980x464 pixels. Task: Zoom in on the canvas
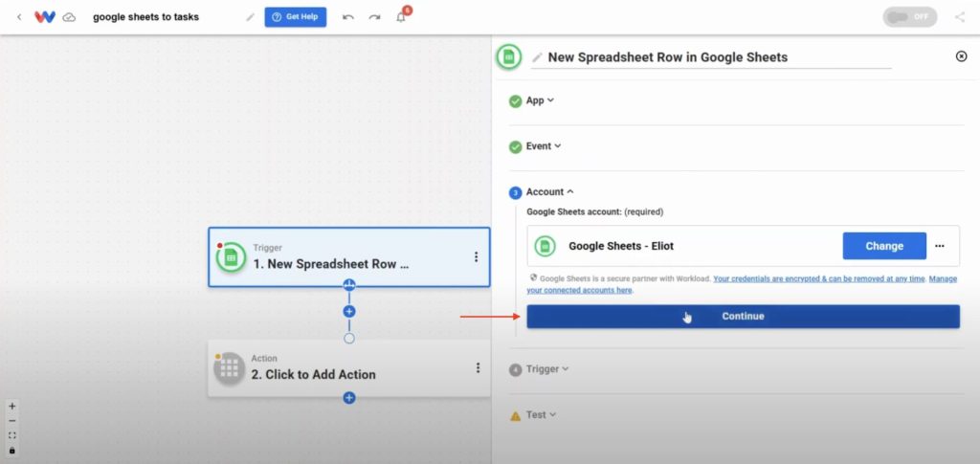coord(11,406)
